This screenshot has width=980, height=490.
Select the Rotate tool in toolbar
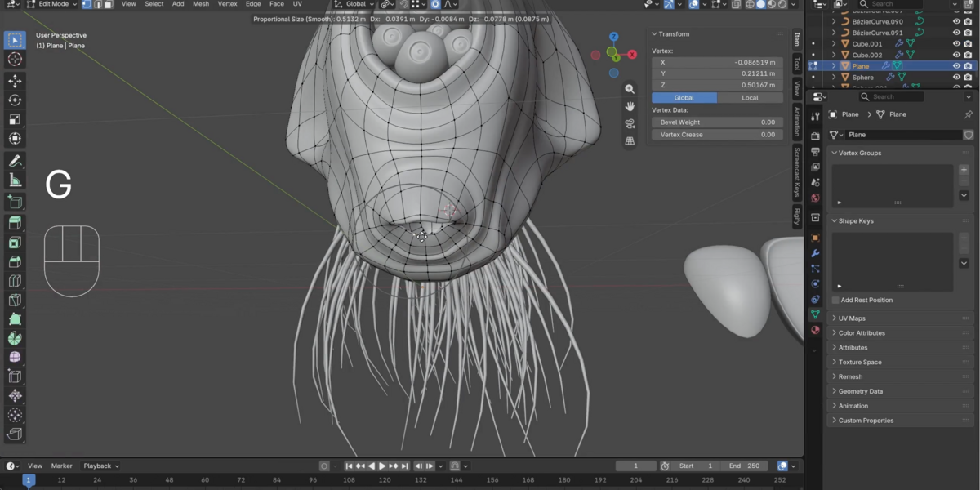(15, 100)
